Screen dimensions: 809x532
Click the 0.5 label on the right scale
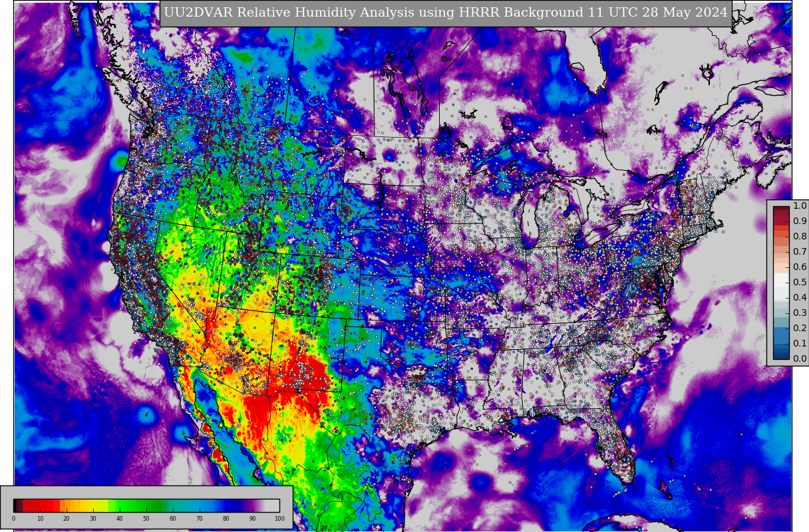pyautogui.click(x=800, y=282)
